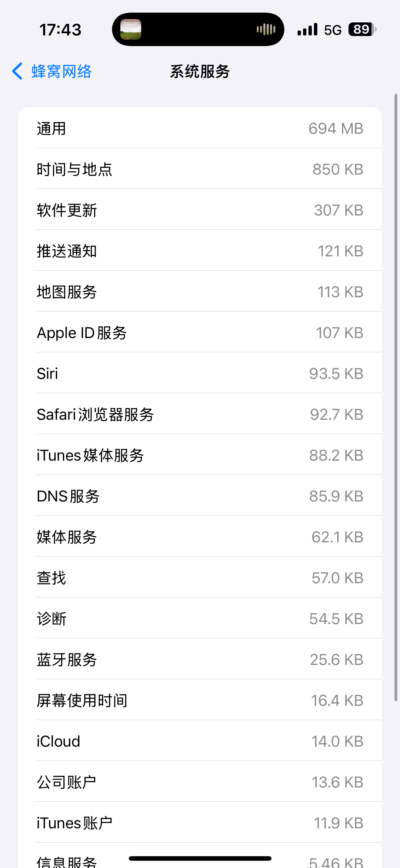The width and height of the screenshot is (400, 868).
Task: Tap the 系统服务 page title
Action: (x=200, y=71)
